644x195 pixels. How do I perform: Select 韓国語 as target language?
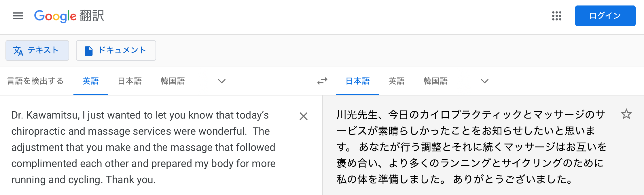click(x=435, y=81)
